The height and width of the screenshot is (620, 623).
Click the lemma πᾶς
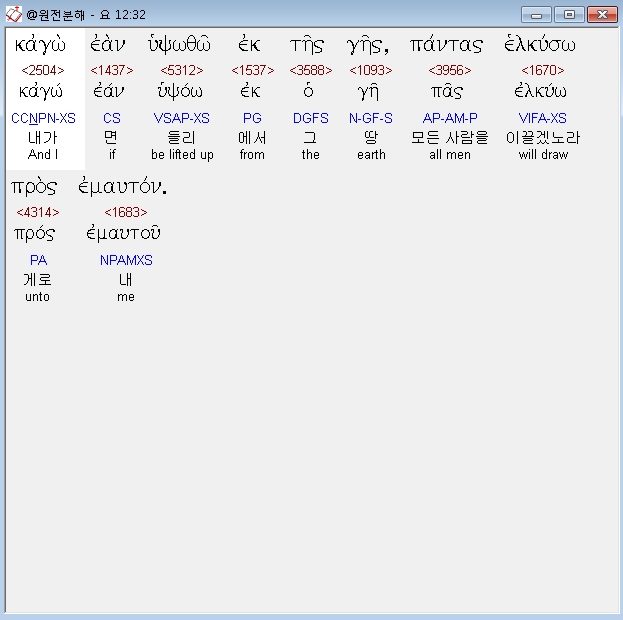click(x=447, y=92)
